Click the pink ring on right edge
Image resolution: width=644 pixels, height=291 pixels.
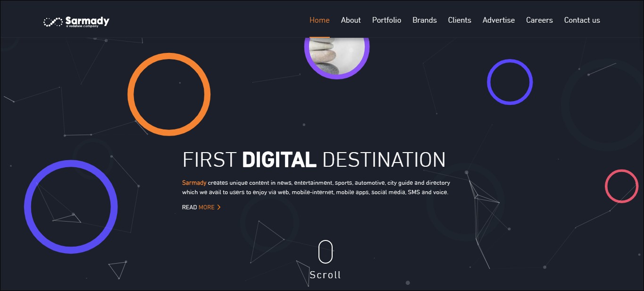622,187
